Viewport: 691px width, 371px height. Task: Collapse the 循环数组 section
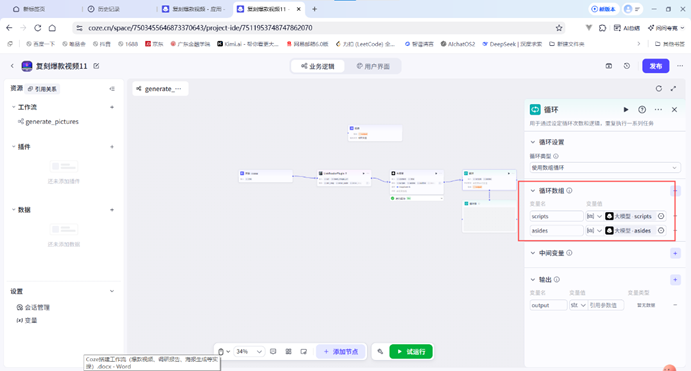(x=533, y=191)
